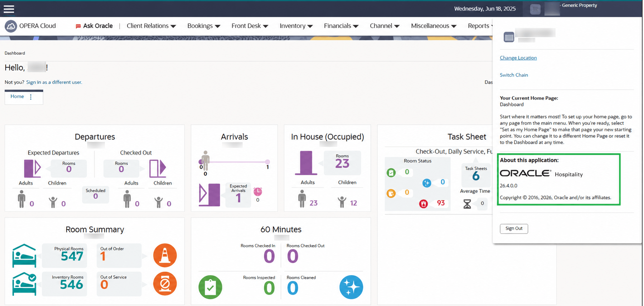Click the Checked Out door icon
The height and width of the screenshot is (306, 644).
pyautogui.click(x=158, y=168)
